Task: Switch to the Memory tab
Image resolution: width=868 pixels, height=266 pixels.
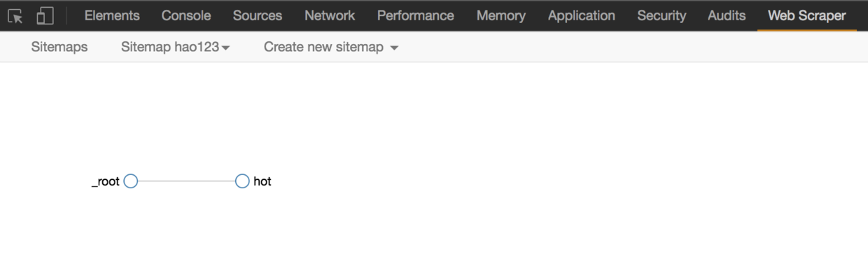Action: (x=501, y=15)
